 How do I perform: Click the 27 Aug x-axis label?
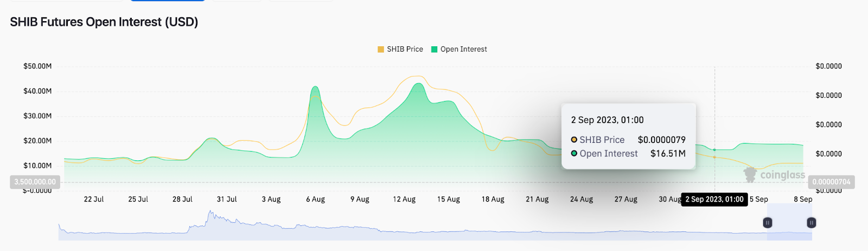point(626,199)
